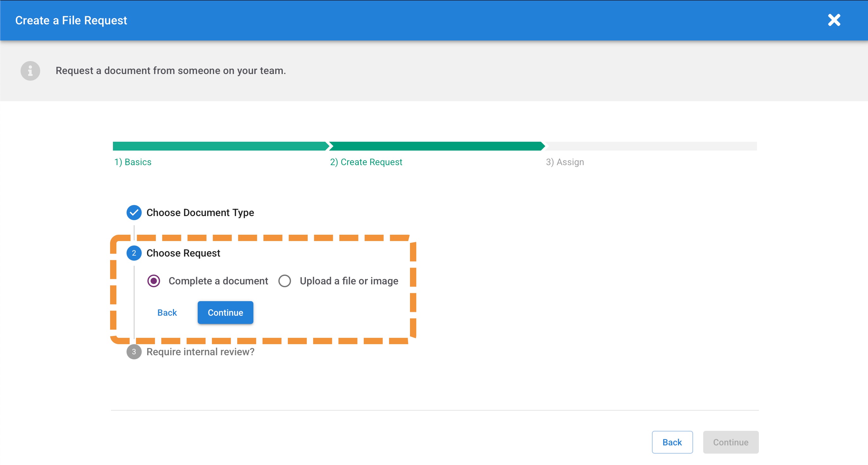Screen dimensions: 868x465
Task: Expand the Require internal review step
Action: [200, 352]
